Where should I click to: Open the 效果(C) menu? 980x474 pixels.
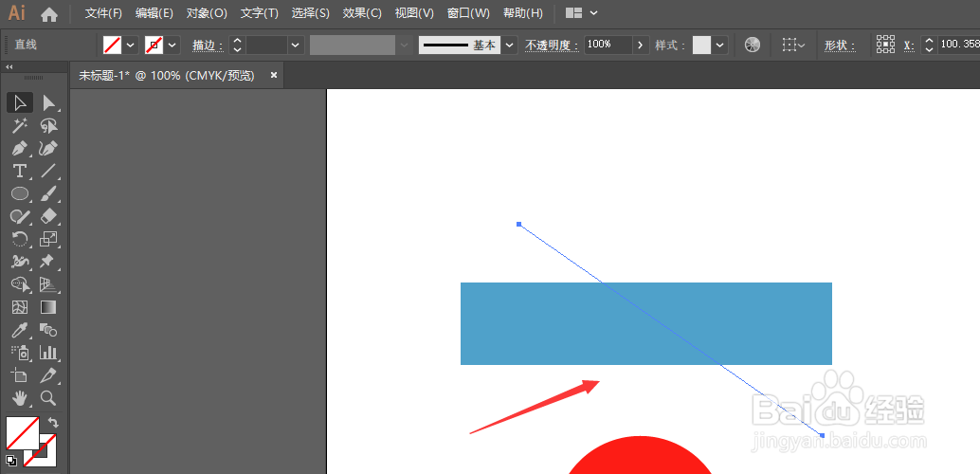tap(362, 13)
